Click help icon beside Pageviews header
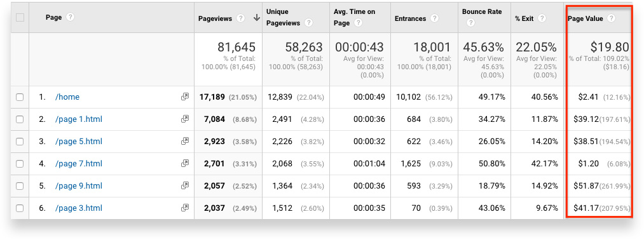 241,18
